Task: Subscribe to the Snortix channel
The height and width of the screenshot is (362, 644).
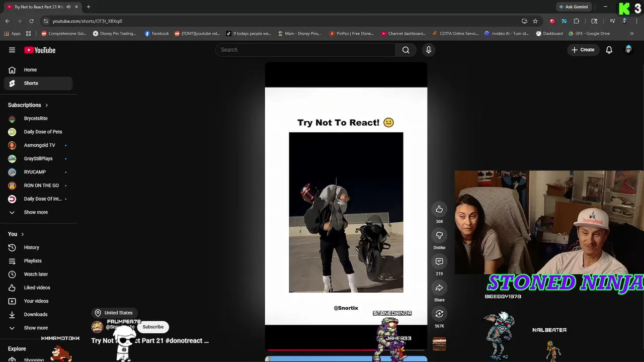Action: click(x=153, y=327)
